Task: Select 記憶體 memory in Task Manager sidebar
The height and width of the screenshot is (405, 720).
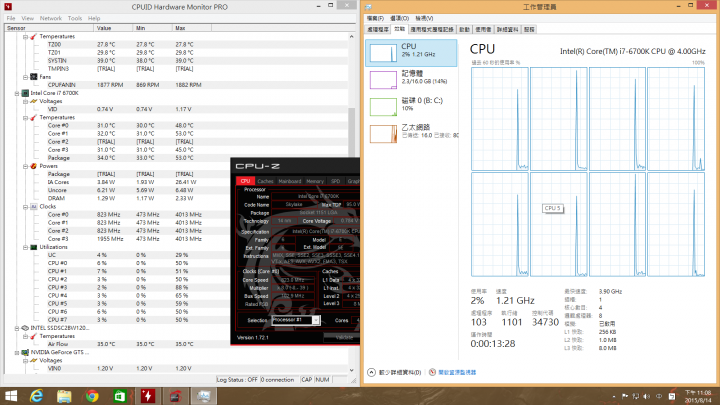Action: [x=411, y=79]
